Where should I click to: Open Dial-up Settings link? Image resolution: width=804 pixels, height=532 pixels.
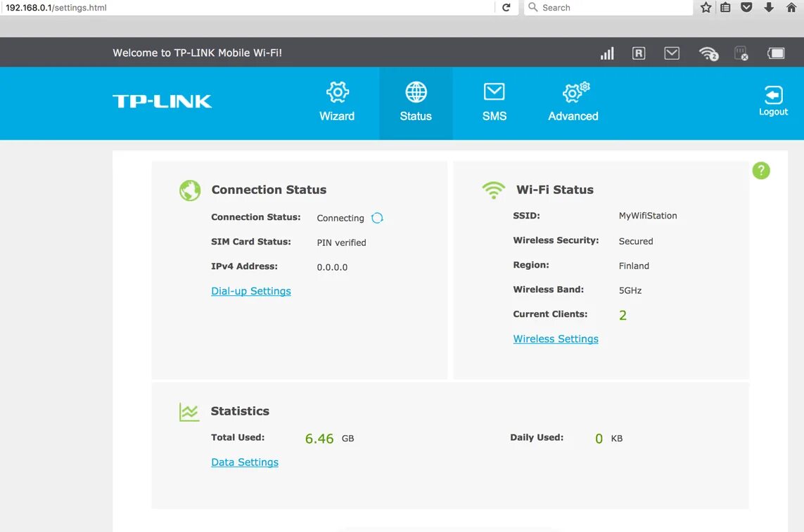(251, 291)
